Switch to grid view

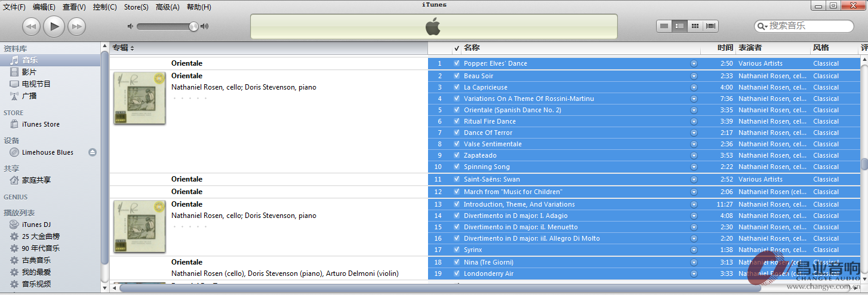tap(695, 26)
